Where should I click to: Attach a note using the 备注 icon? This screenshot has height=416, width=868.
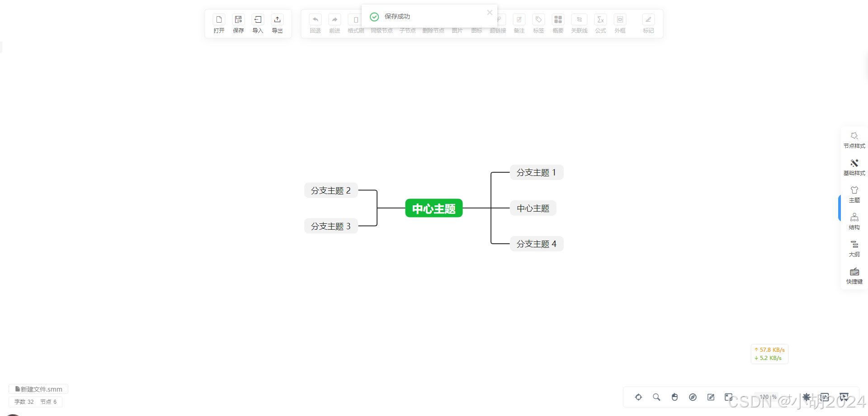click(519, 24)
